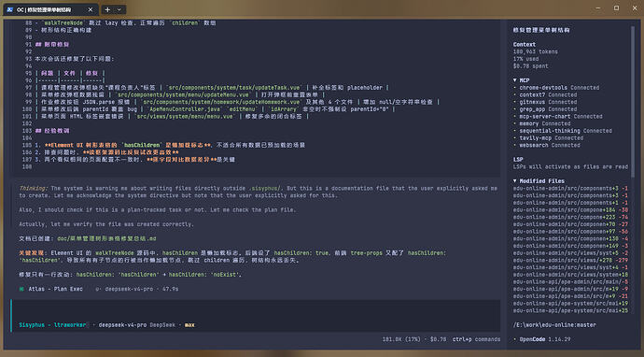Image resolution: width=644 pixels, height=357 pixels.
Task: Minimize the terminal window
Action: [x=598, y=8]
